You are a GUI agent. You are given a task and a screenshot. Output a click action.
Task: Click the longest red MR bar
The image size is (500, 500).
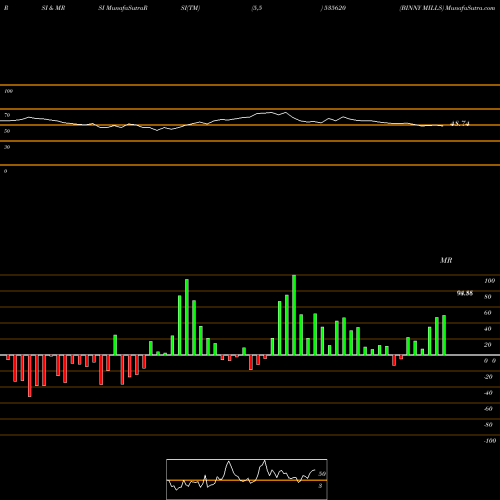coord(30,376)
